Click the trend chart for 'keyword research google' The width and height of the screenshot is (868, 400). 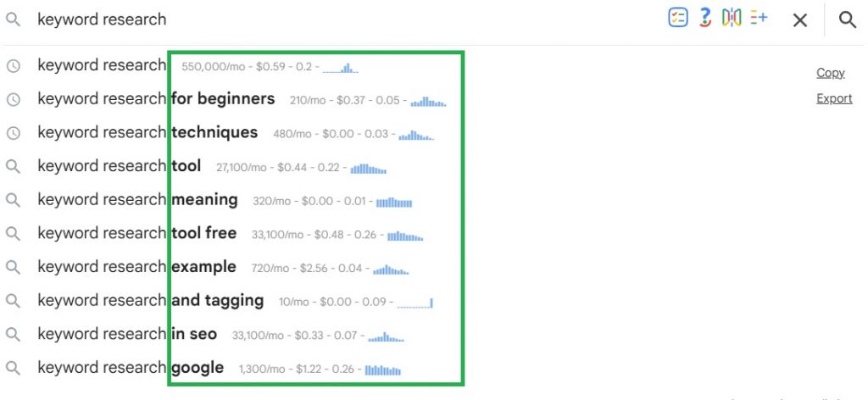[x=382, y=369]
